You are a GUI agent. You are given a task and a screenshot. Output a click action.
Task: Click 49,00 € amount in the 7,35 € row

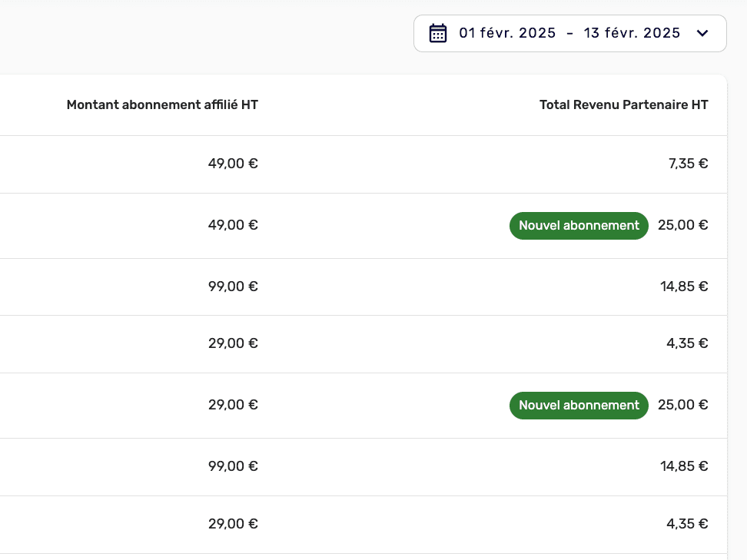233,164
